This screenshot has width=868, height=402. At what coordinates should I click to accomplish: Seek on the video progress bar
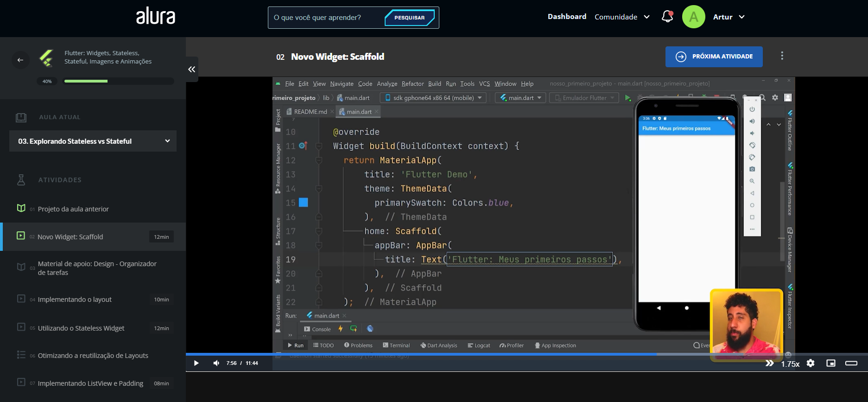[526, 354]
